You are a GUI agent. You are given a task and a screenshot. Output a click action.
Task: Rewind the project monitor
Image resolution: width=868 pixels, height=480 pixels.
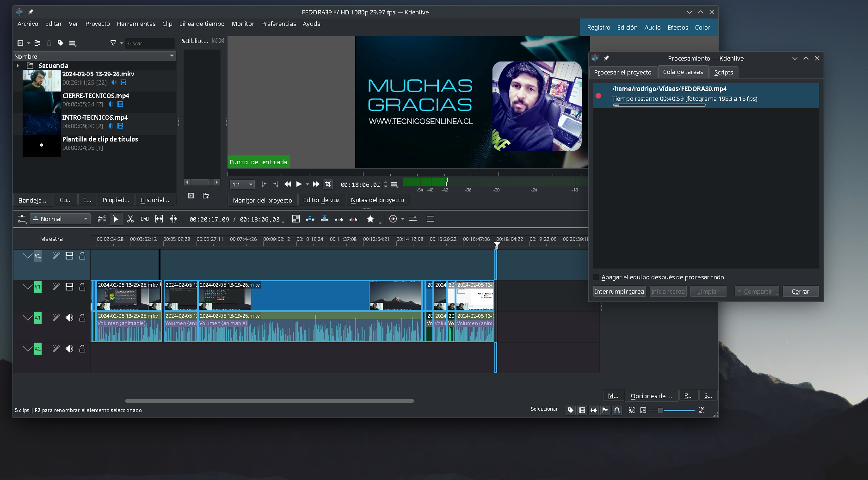(x=288, y=184)
